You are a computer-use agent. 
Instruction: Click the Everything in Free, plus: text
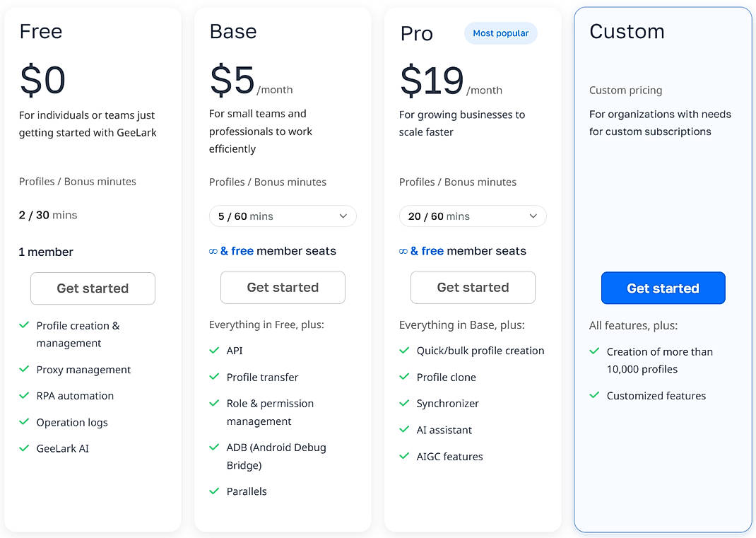click(x=266, y=324)
